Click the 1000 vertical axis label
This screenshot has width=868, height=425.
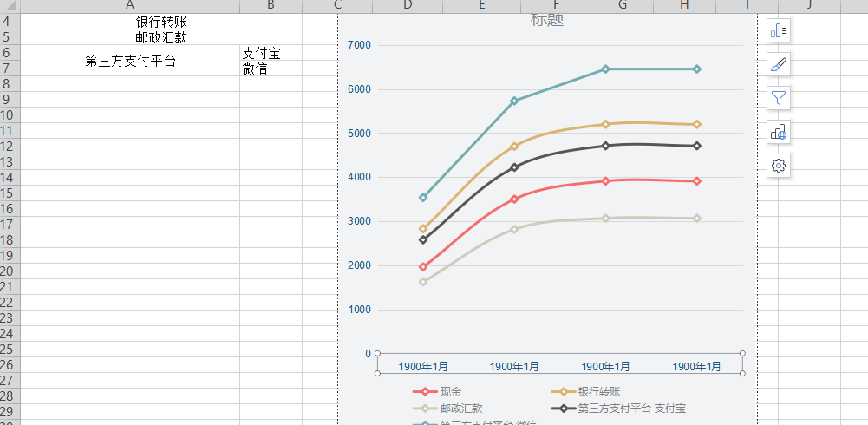pyautogui.click(x=359, y=310)
